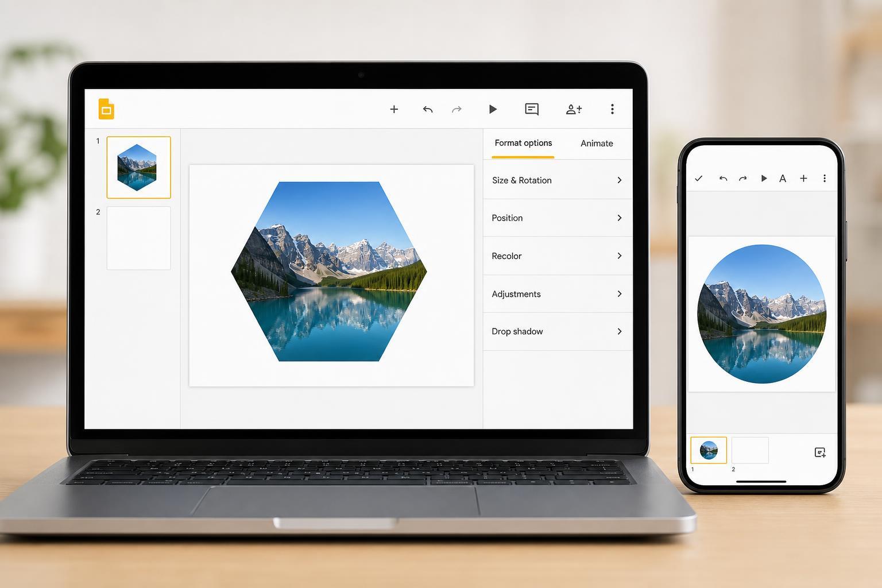The width and height of the screenshot is (882, 588).
Task: Tap the play present icon on phone
Action: coord(764,179)
